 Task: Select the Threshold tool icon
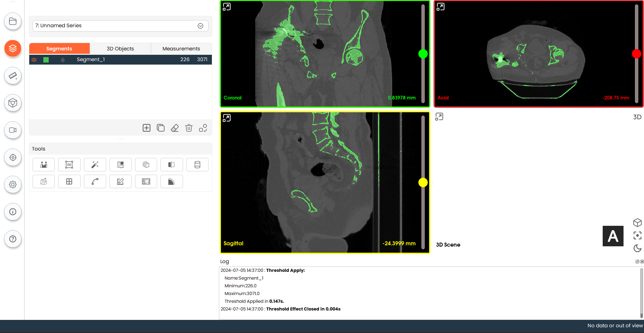(44, 165)
